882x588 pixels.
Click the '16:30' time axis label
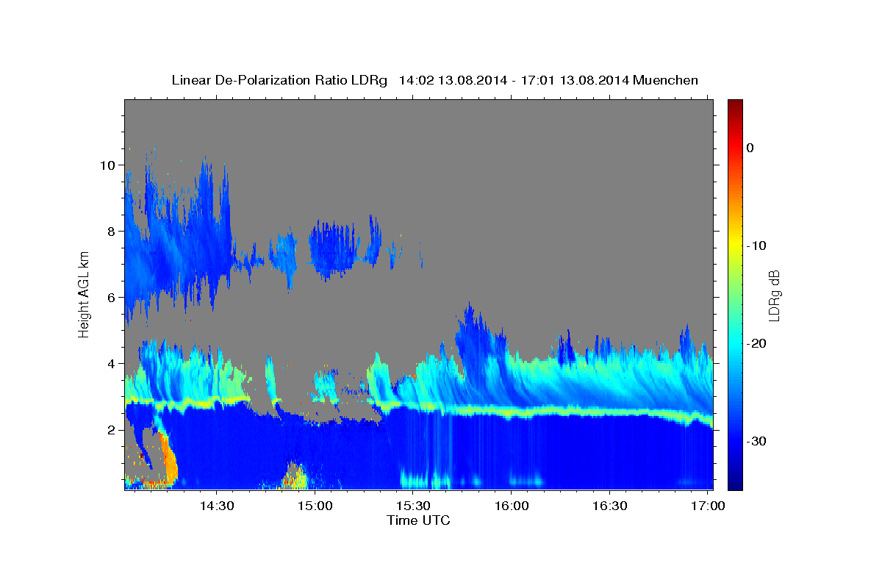609,506
